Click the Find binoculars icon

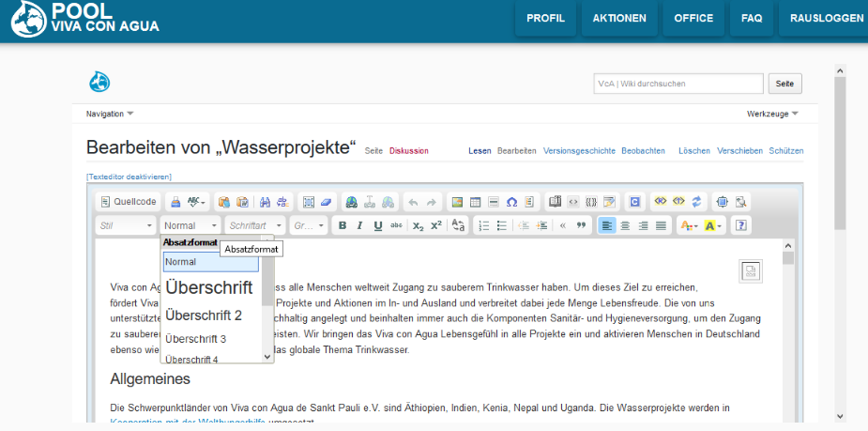[265, 202]
